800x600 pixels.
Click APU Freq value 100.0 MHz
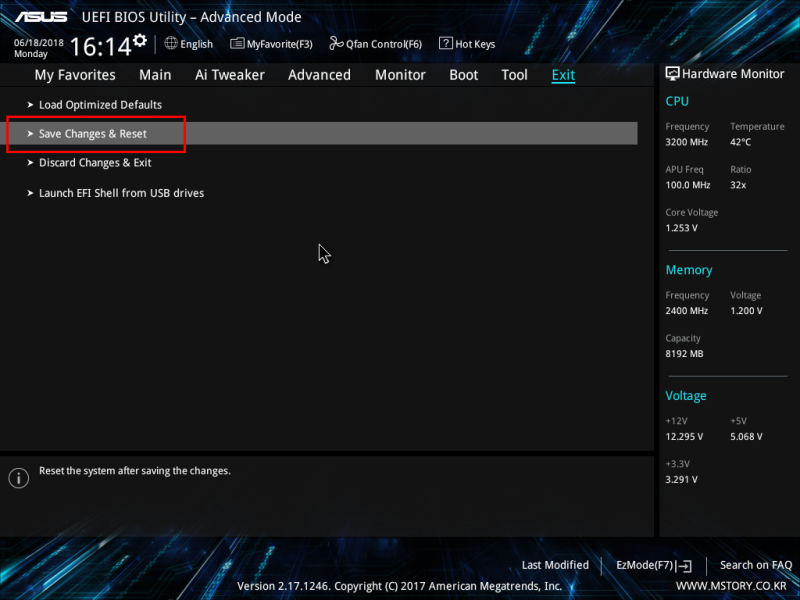[688, 185]
